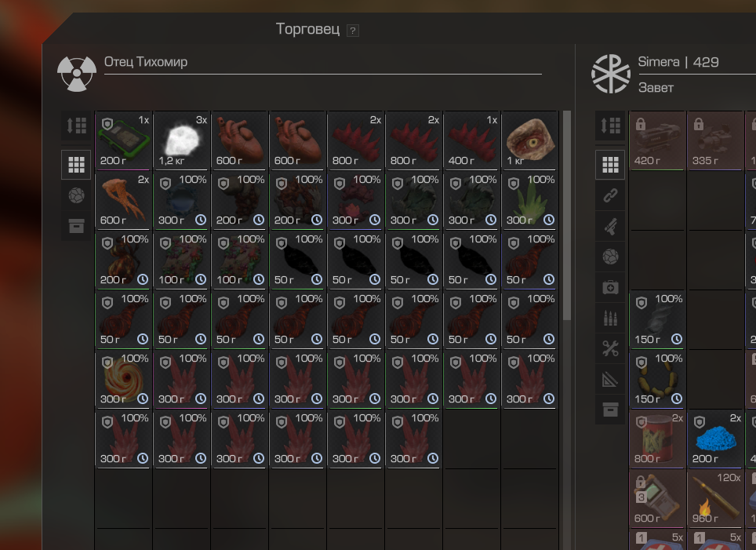The height and width of the screenshot is (550, 756).
Task: Select the orange spiral 300 г artifact
Action: (123, 380)
